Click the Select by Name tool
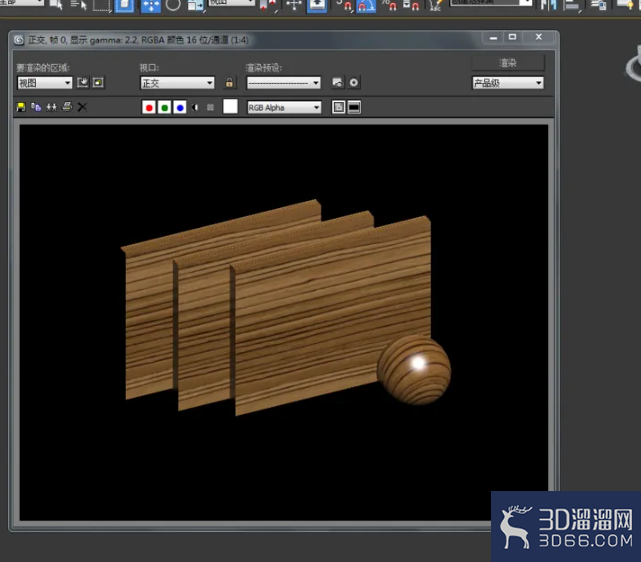This screenshot has width=641, height=562. coord(79,5)
